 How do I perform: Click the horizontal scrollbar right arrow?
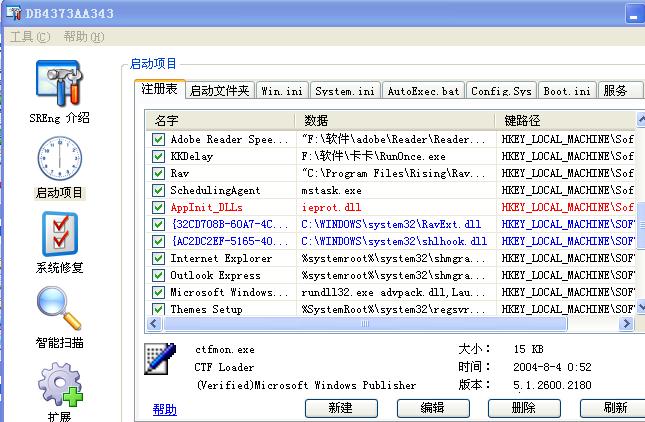tap(626, 324)
